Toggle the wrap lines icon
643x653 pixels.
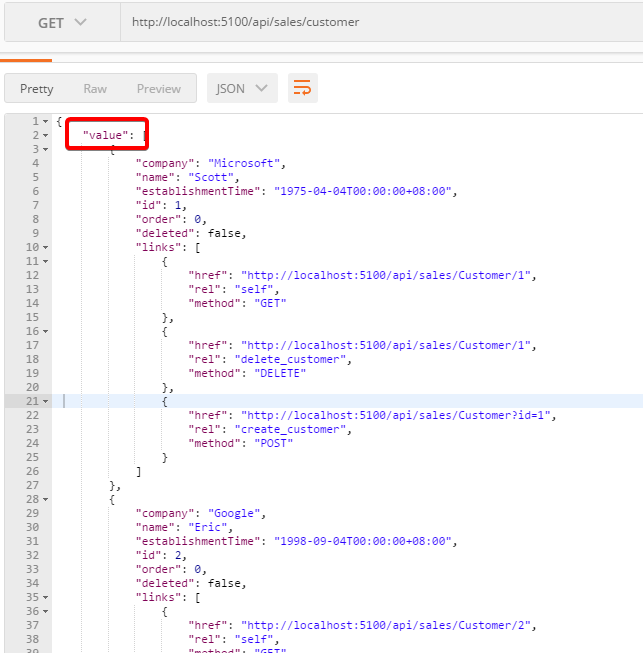pos(302,88)
